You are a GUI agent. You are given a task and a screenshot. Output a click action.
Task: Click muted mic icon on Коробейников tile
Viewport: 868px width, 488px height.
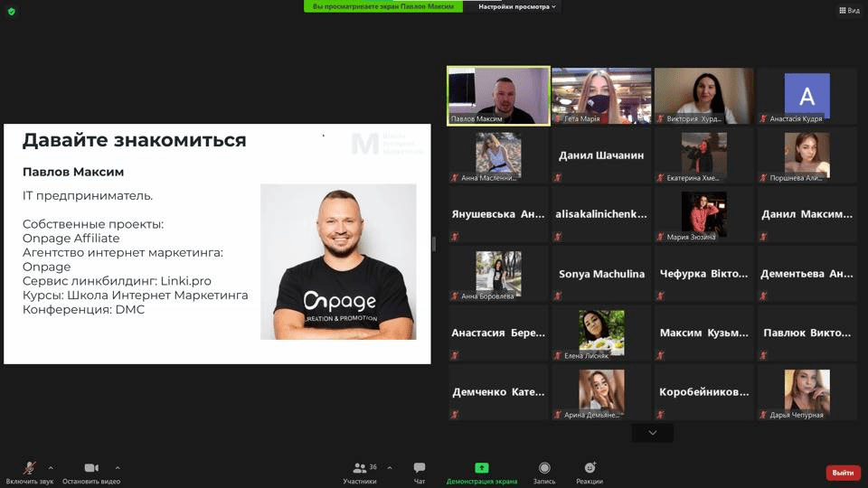(660, 415)
